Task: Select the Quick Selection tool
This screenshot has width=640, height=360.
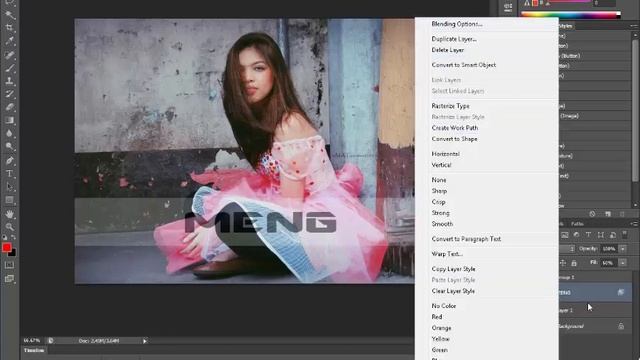Action: coord(9,15)
